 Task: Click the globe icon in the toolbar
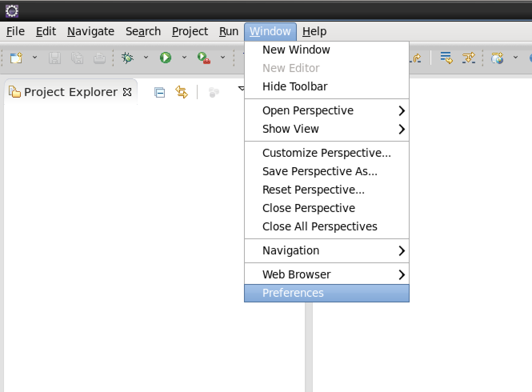point(497,58)
